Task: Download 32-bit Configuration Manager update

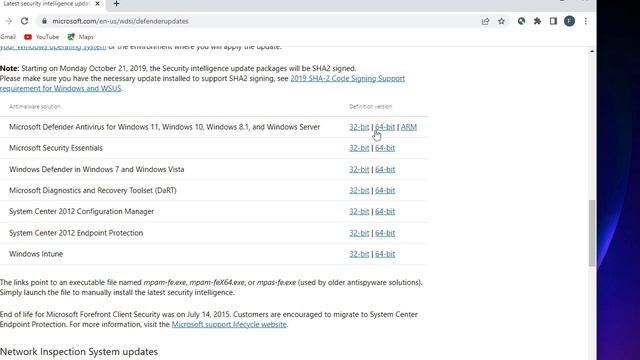Action: point(359,211)
